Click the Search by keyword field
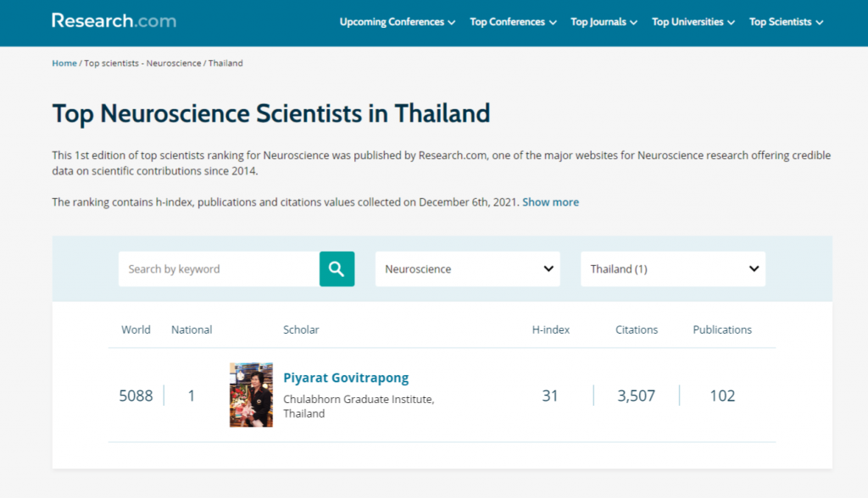 click(219, 269)
